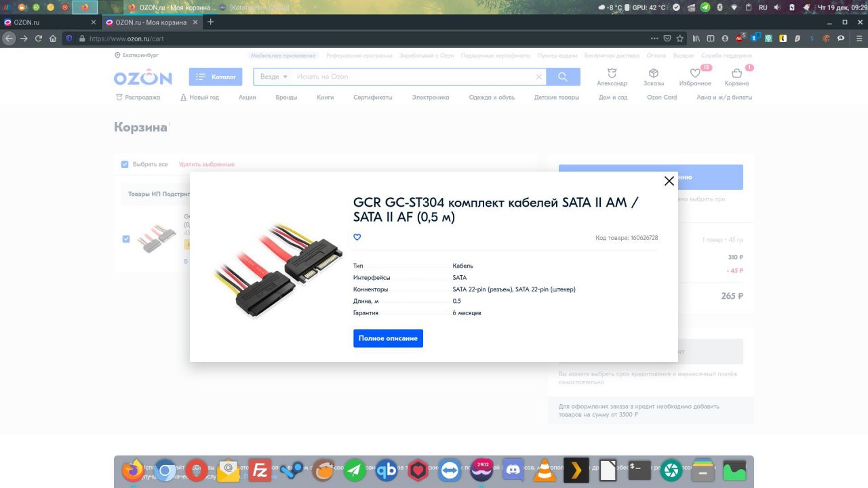Viewport: 868px width, 488px height.
Task: Open a new browser tab
Action: 211,22
